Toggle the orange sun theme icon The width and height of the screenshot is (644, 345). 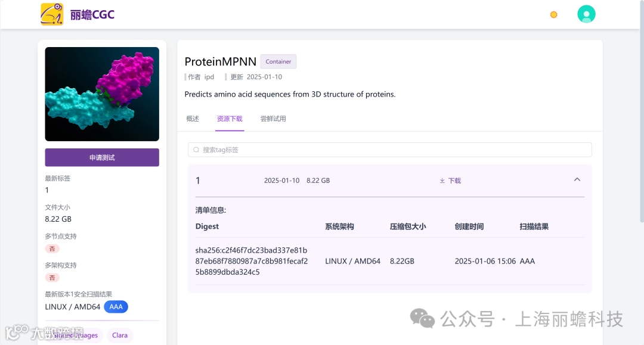coord(553,15)
